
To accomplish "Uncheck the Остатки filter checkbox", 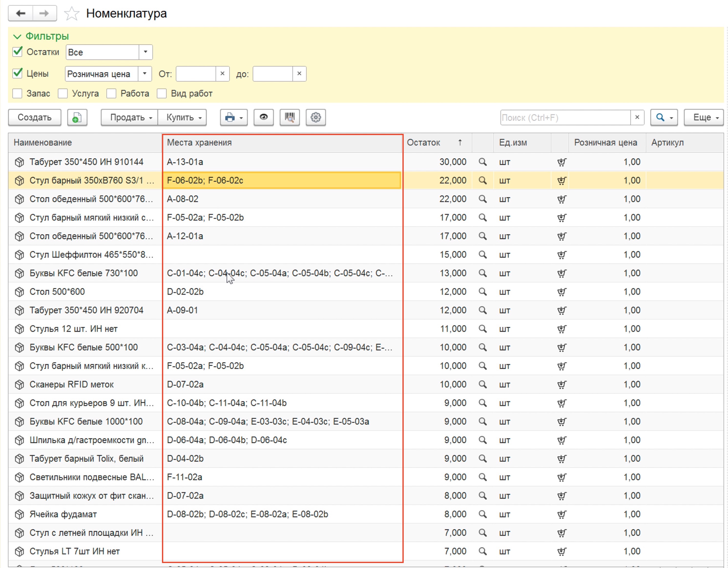I will click(x=17, y=52).
